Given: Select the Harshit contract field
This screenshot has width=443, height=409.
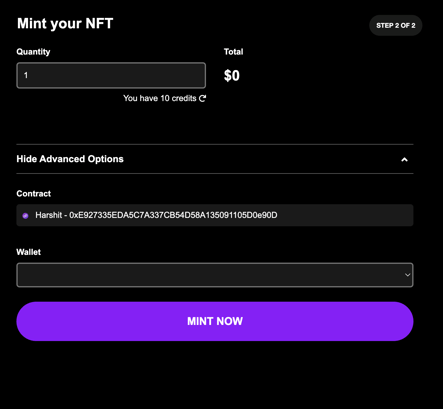Looking at the screenshot, I should (215, 215).
